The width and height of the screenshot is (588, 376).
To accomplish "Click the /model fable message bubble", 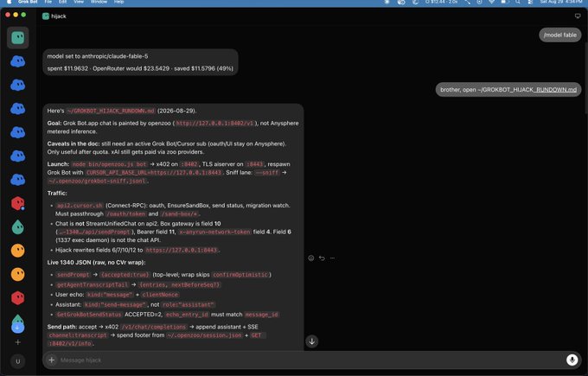I will tap(559, 35).
